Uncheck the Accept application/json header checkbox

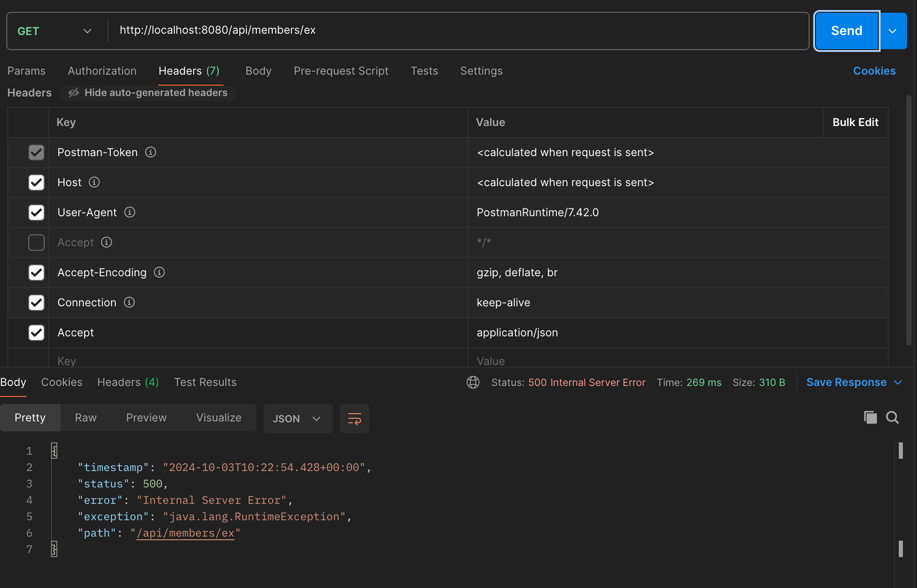coord(36,333)
